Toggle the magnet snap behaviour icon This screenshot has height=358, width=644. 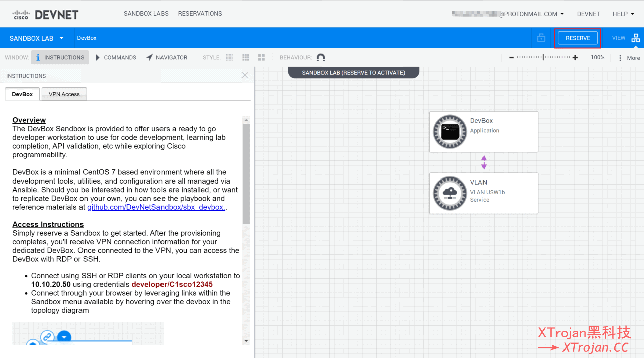pos(321,58)
